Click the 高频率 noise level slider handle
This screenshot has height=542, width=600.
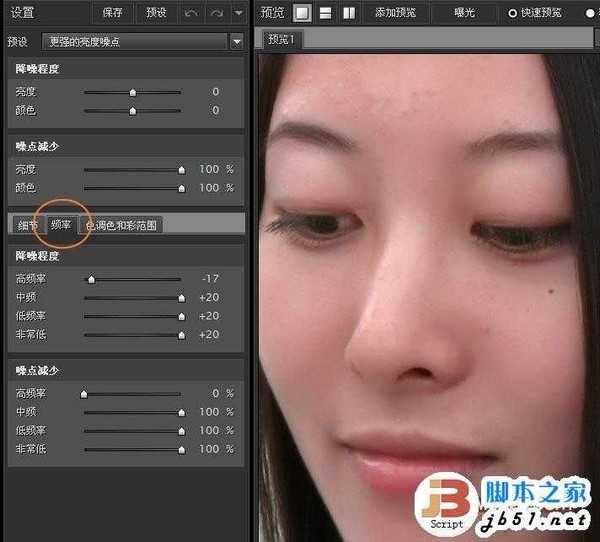(x=91, y=279)
